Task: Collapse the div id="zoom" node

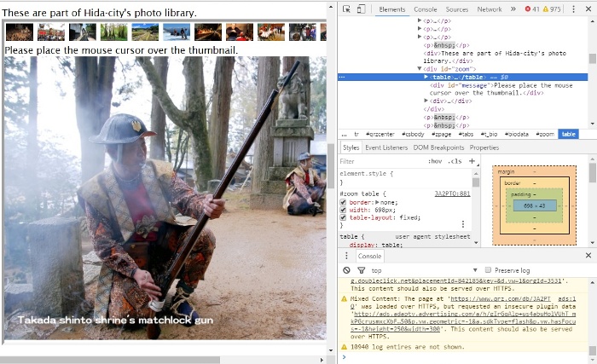Action: click(420, 69)
